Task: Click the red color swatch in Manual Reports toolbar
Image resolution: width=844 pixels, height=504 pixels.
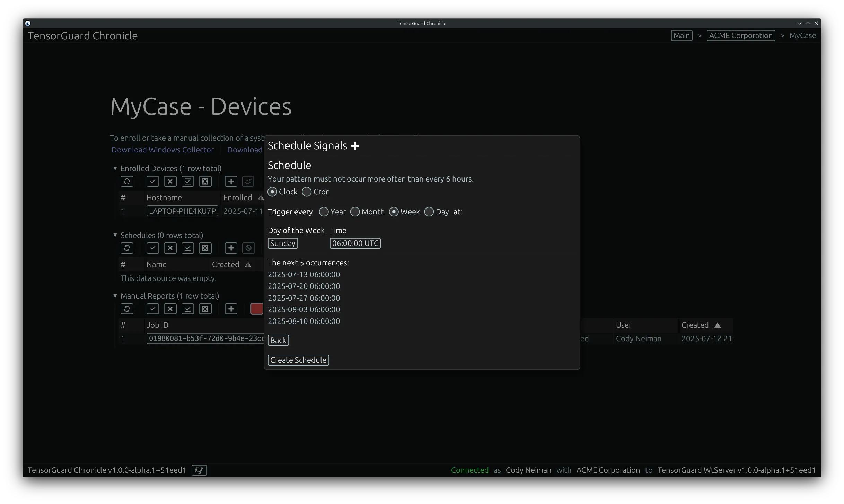Action: 257,309
